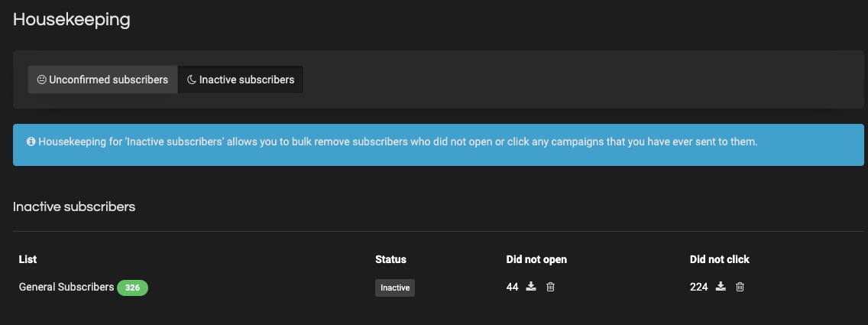Click the Inactive status badge
The width and height of the screenshot is (868, 325).
click(x=395, y=288)
